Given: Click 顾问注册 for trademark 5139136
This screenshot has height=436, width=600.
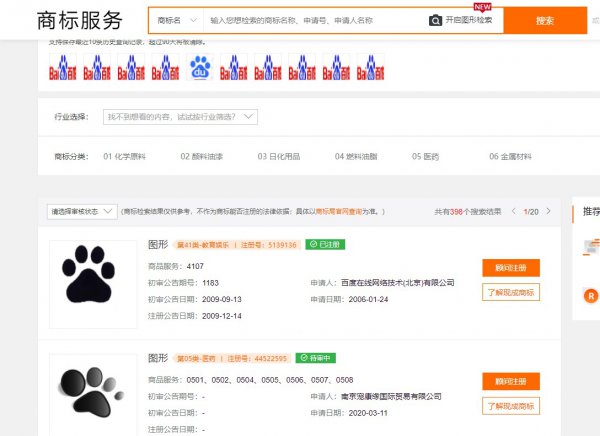Looking at the screenshot, I should coord(511,268).
